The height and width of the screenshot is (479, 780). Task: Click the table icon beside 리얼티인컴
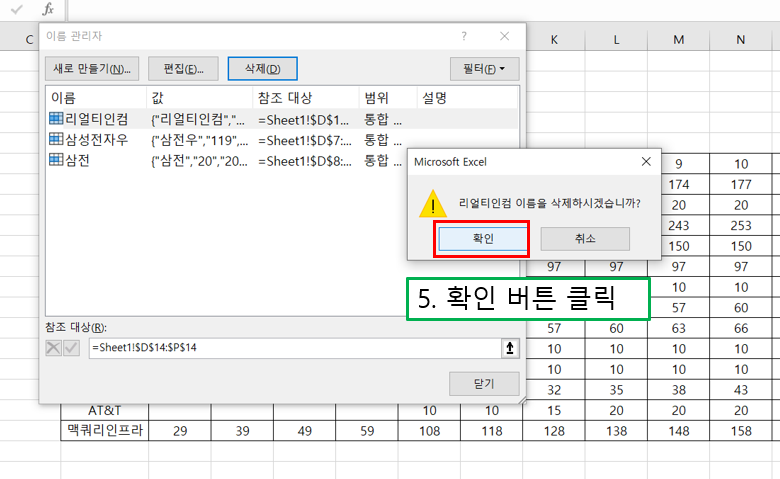tap(56, 118)
